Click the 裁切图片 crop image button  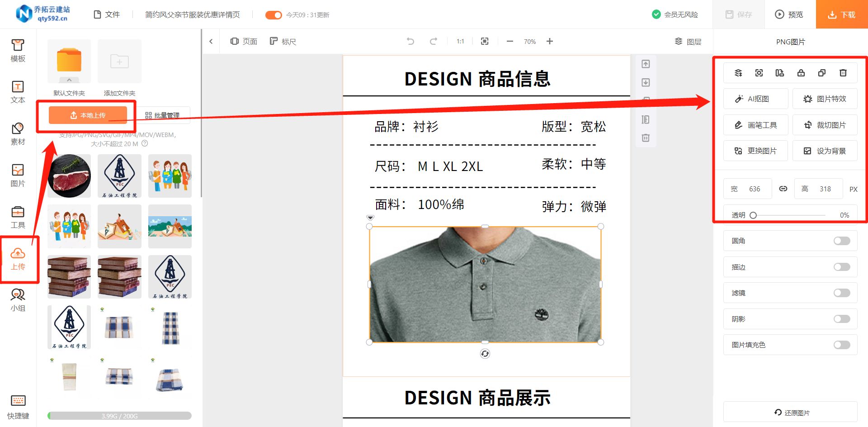coord(825,125)
